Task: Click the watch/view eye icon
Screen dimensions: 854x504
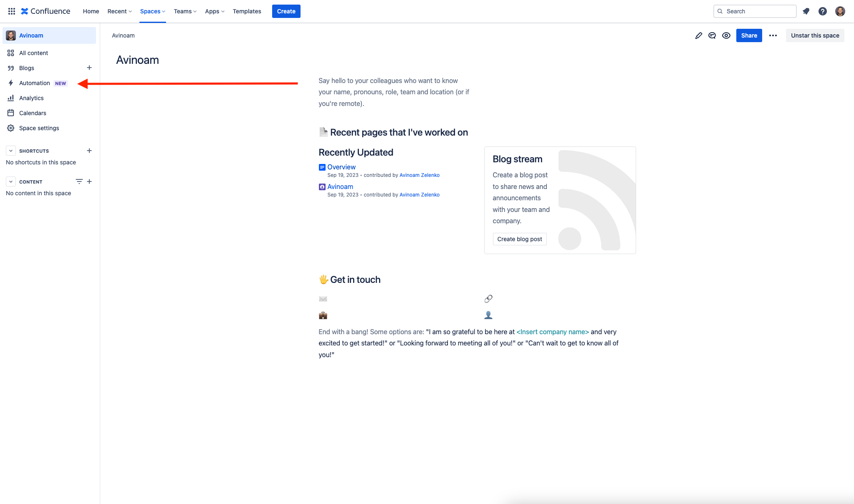Action: coord(726,35)
